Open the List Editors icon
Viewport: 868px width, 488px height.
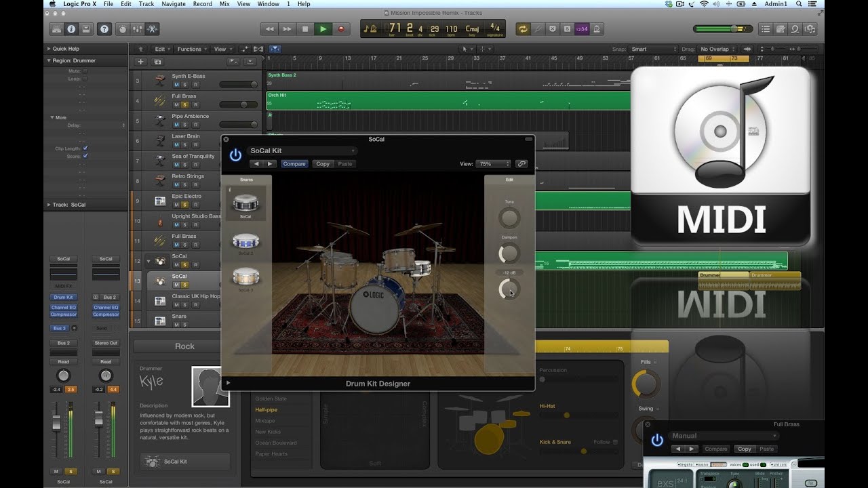click(766, 29)
